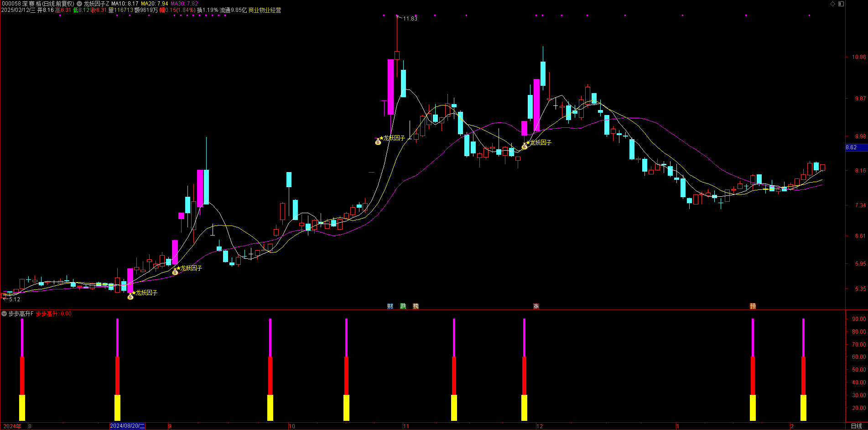This screenshot has height=430, width=868.
Task: Click the change value 幅0.15(1.84%)
Action: (x=177, y=10)
